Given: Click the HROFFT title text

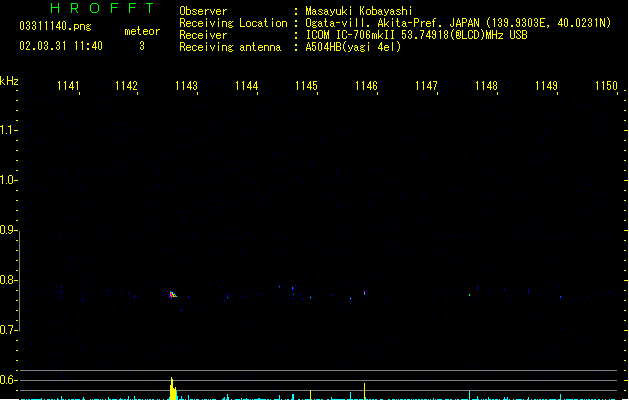Looking at the screenshot, I should (x=102, y=8).
